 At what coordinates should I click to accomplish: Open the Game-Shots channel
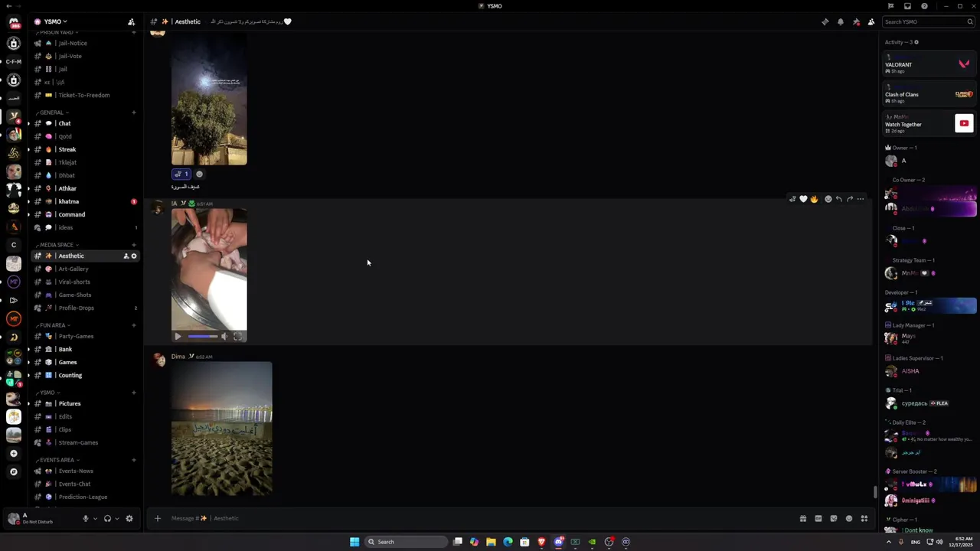point(86,295)
